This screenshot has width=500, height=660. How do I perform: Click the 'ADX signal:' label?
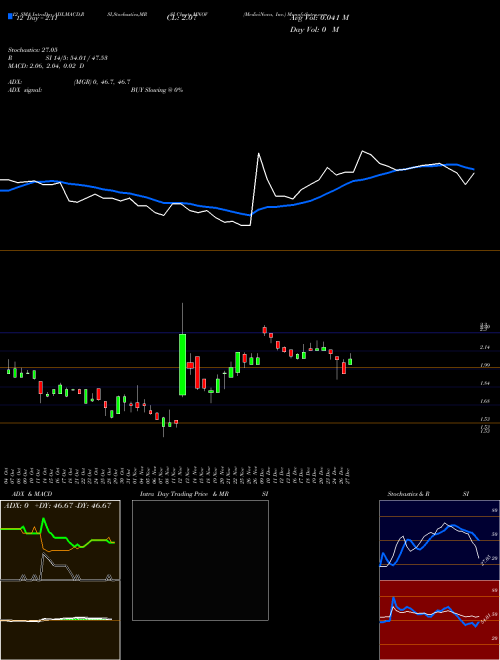click(x=25, y=90)
